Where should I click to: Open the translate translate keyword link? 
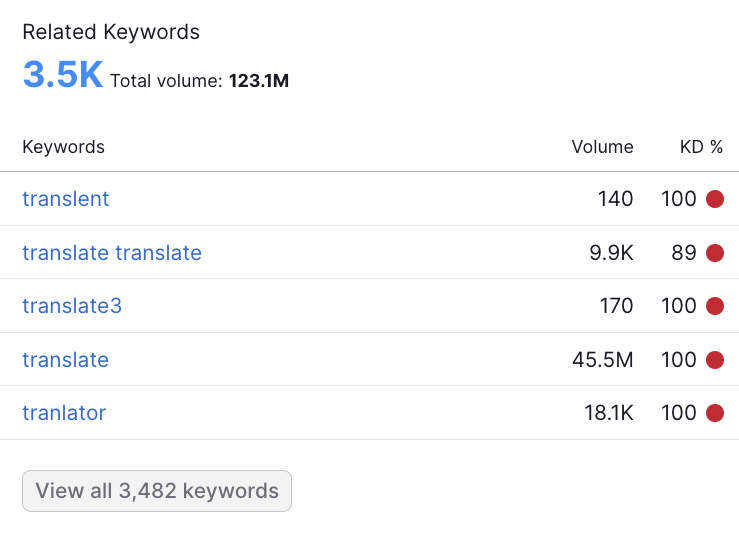(112, 253)
